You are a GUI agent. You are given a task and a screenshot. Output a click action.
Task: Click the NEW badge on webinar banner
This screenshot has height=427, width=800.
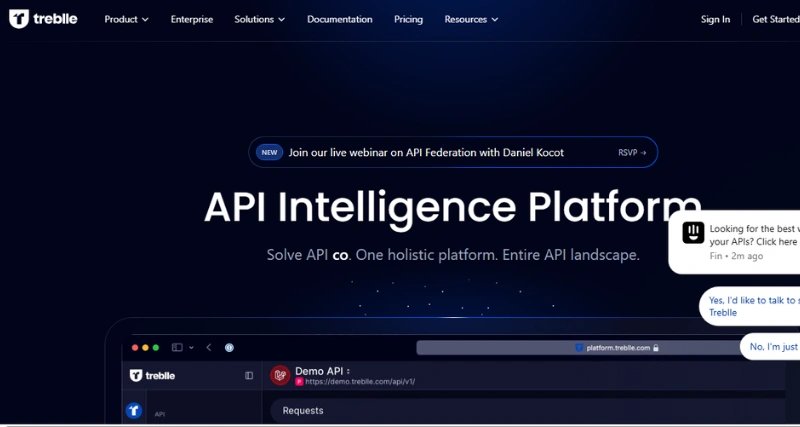pos(269,152)
